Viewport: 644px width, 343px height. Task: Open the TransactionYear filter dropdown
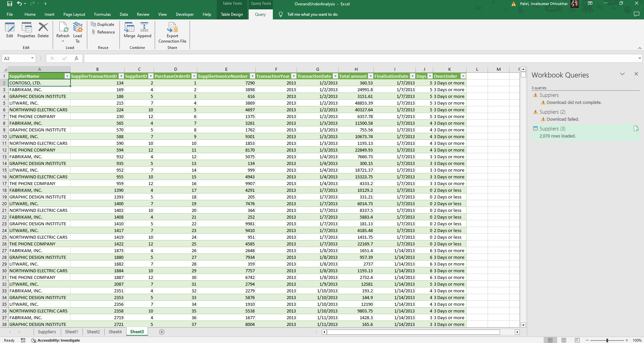294,76
